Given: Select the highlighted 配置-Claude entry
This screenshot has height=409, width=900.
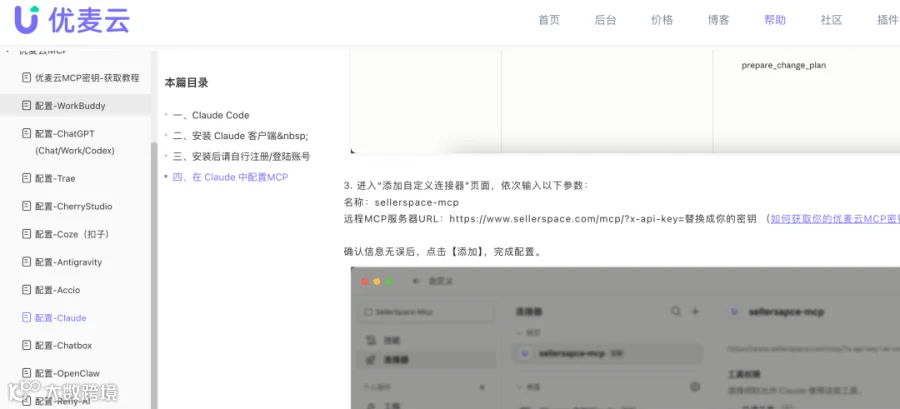Looking at the screenshot, I should 60,318.
